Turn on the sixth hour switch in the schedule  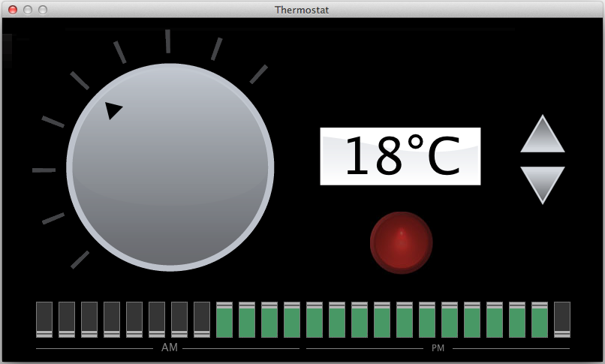pos(157,320)
